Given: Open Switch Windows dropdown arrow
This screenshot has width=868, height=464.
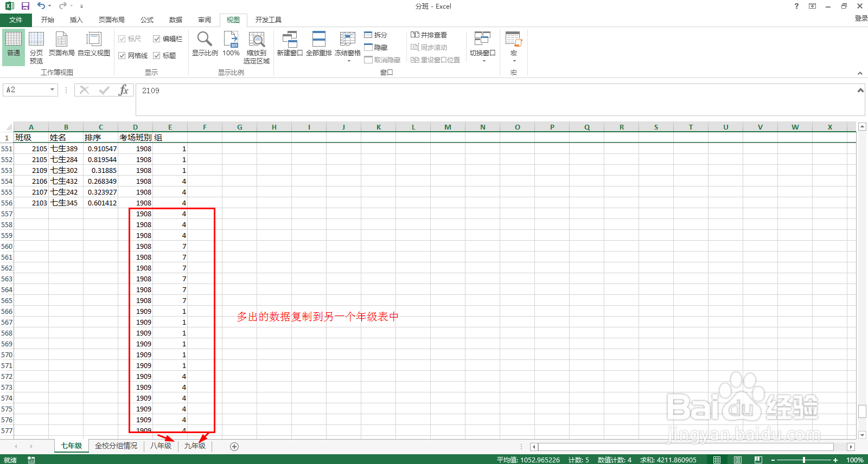Looking at the screenshot, I should pos(484,61).
